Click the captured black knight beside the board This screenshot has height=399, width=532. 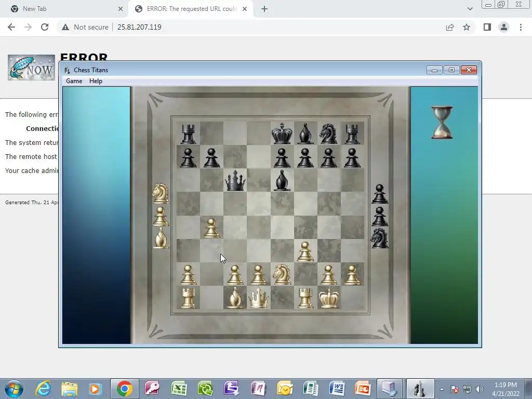pyautogui.click(x=379, y=238)
